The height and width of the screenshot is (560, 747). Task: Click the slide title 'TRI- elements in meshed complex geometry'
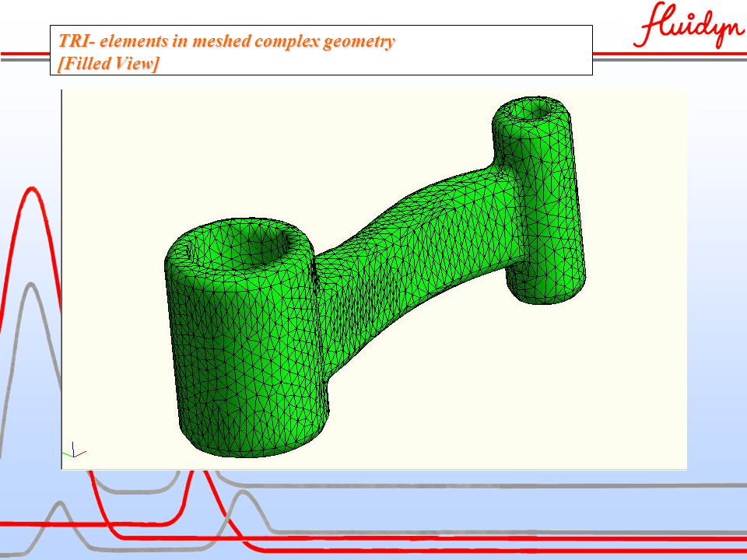click(x=226, y=41)
